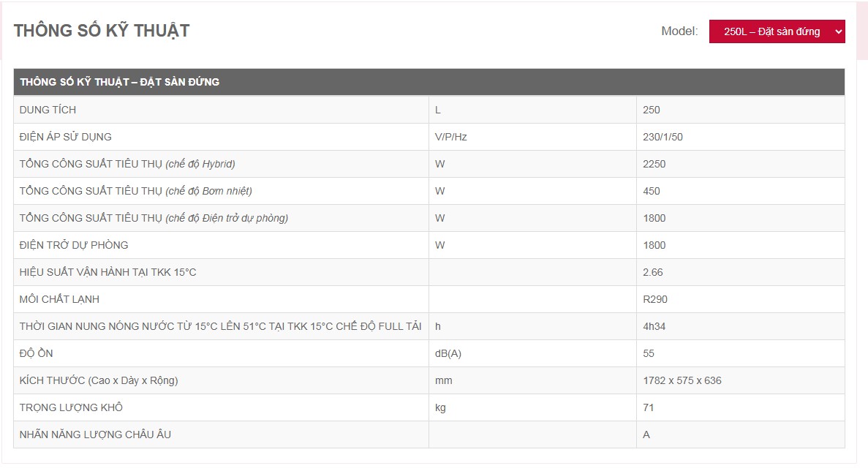
Task: Click the heating time value "4h34"
Action: click(654, 326)
